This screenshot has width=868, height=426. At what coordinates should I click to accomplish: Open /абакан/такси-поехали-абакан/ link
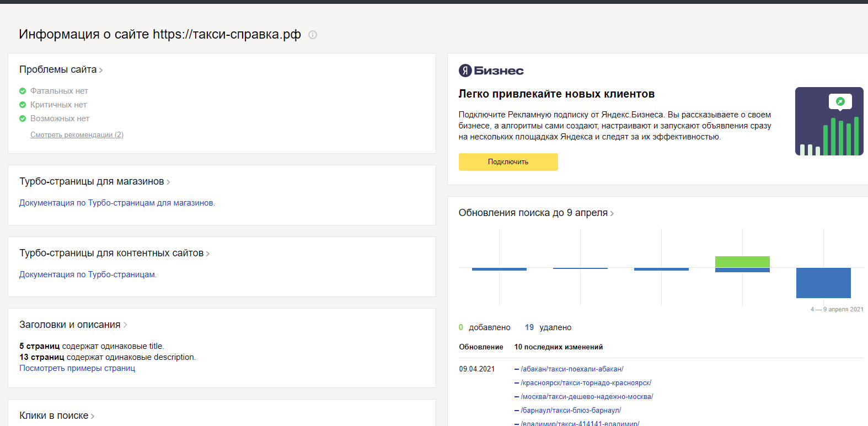pos(572,369)
